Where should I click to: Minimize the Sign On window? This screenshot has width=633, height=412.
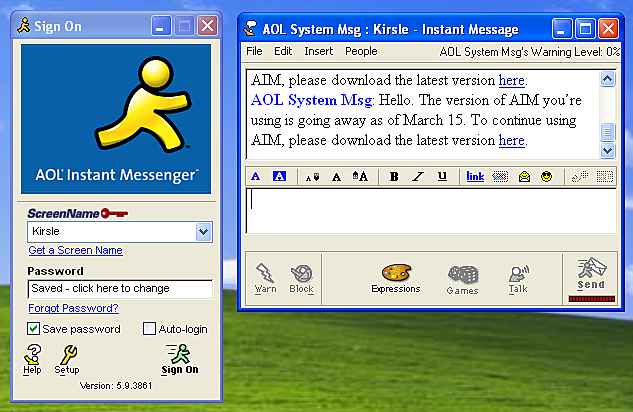161,26
